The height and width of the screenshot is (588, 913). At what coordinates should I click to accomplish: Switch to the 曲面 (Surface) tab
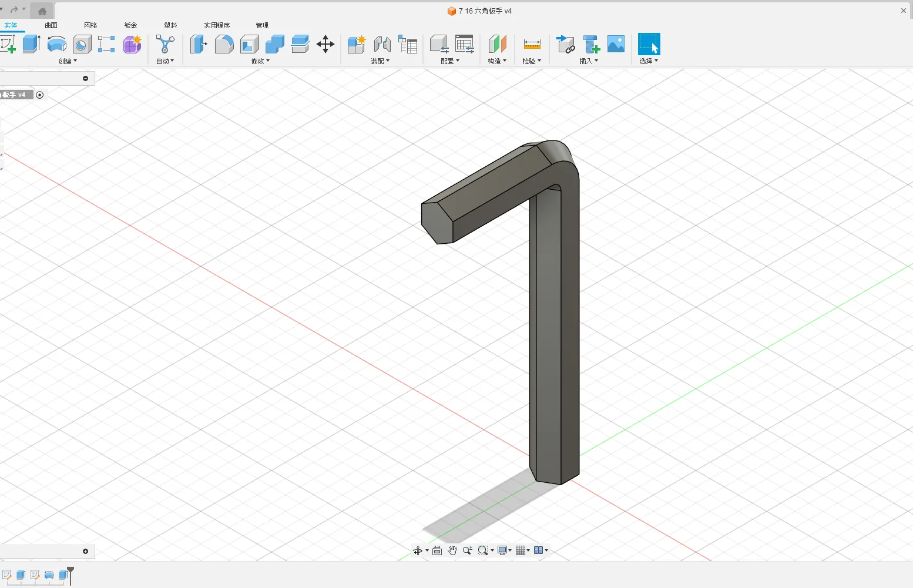point(51,25)
